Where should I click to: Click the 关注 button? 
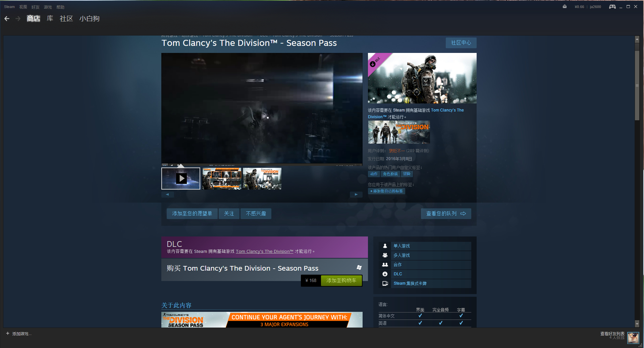(x=229, y=214)
